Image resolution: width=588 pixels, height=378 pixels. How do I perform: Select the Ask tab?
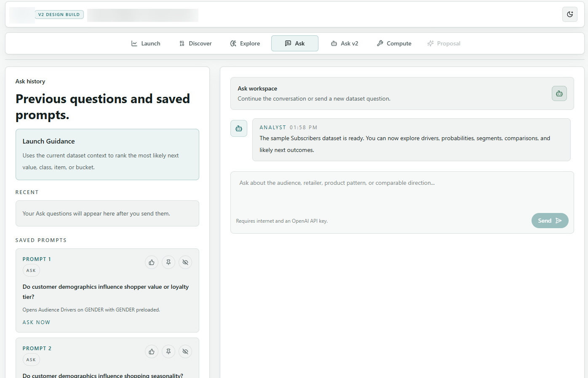(x=295, y=43)
